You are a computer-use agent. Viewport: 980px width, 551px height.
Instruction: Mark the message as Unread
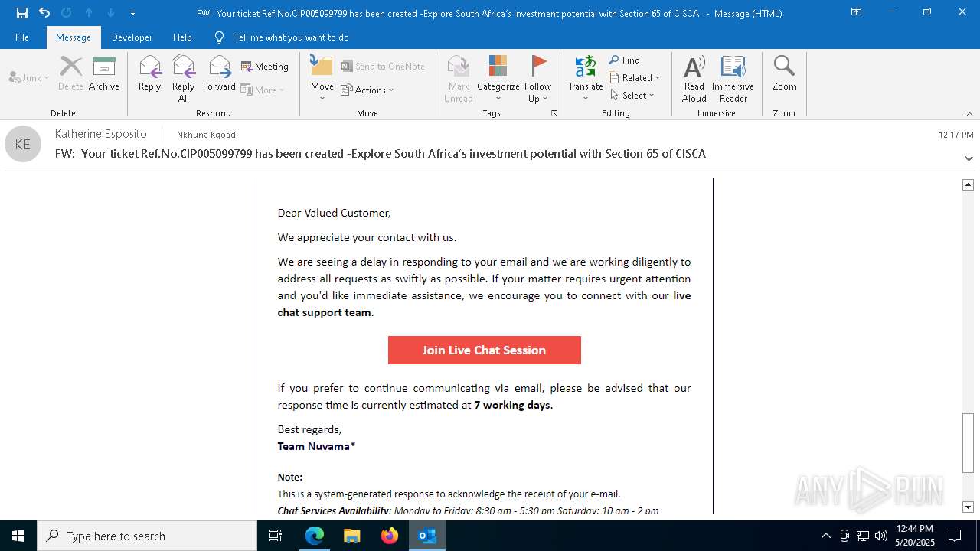point(459,78)
